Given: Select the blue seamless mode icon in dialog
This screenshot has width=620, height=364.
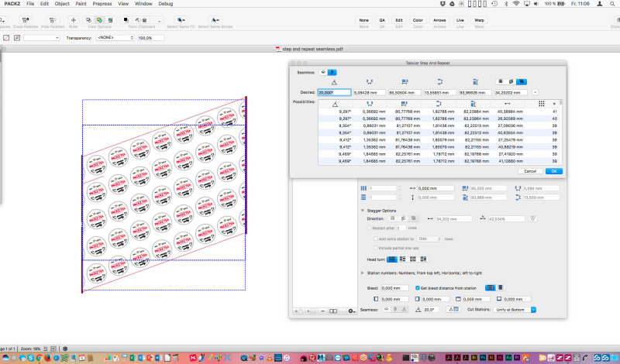Looking at the screenshot, I should point(332,72).
